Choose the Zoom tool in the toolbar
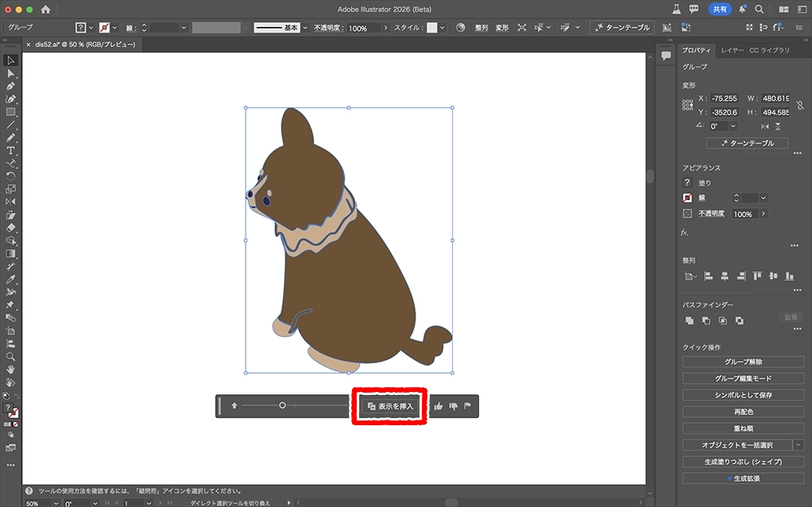812x507 pixels. point(11,356)
